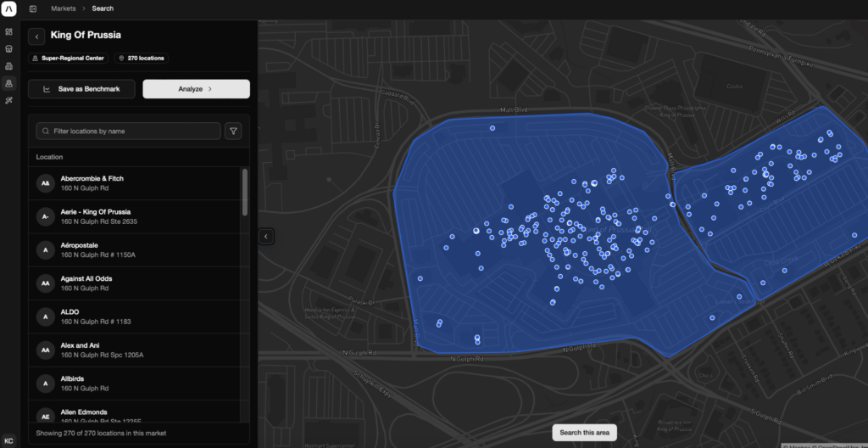Viewport: 868px width, 448px height.
Task: Open the magic wand icon in sidebar
Action: [x=8, y=100]
